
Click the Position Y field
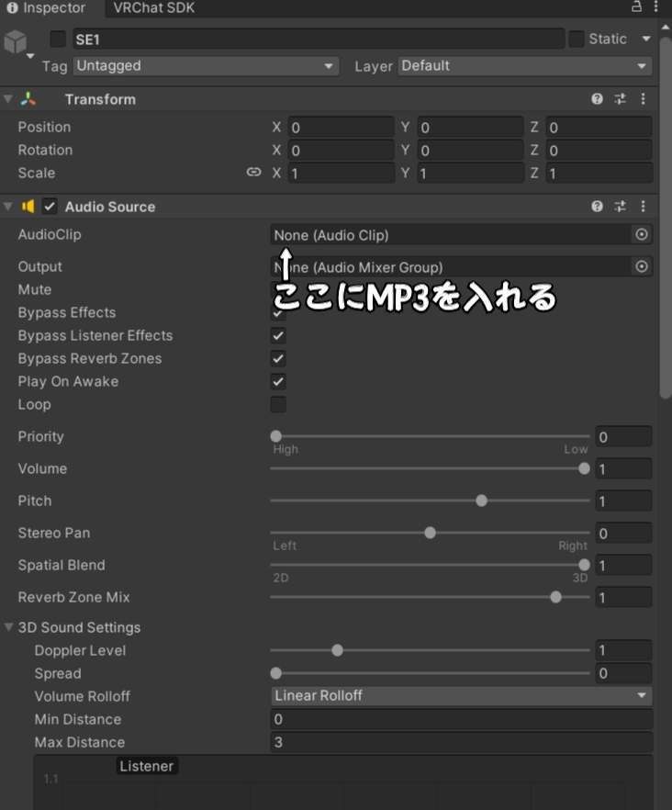(471, 127)
